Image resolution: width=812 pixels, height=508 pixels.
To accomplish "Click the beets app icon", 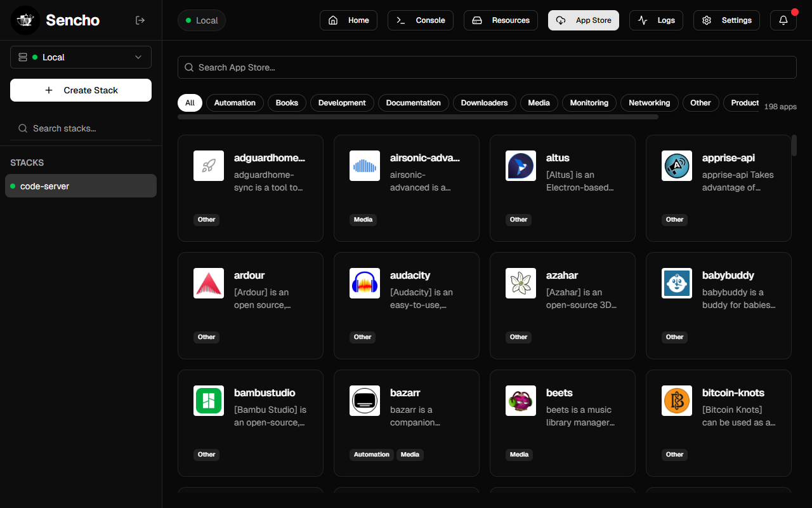I will (x=521, y=401).
